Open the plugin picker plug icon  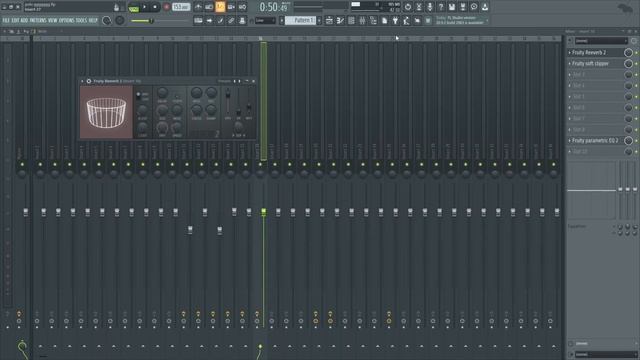tap(396, 20)
